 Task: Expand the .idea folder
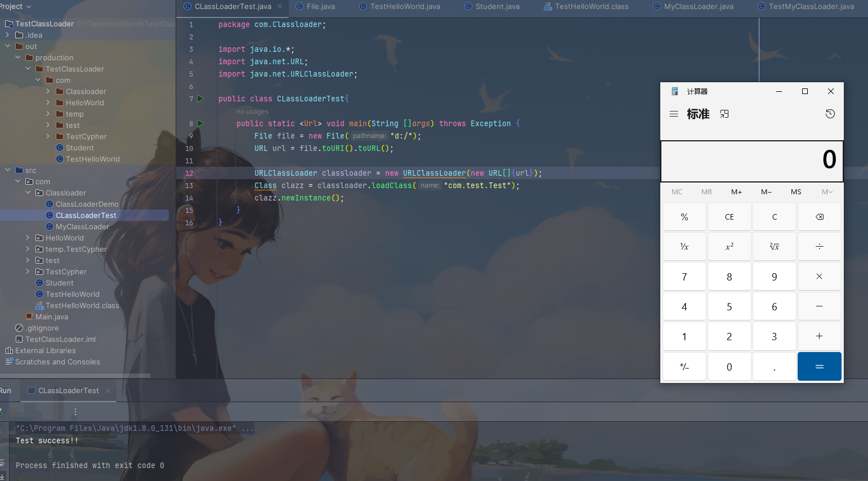(7, 35)
